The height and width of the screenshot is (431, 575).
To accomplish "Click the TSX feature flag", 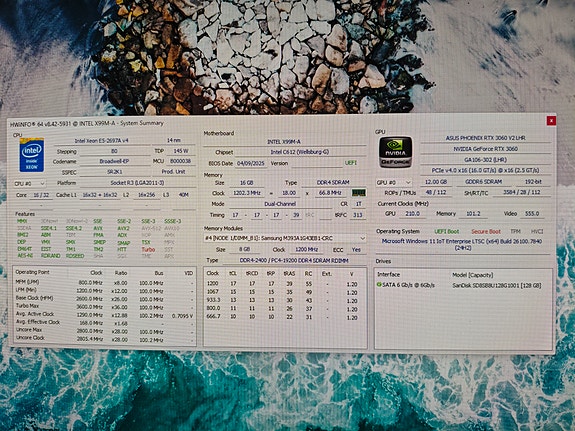I will (x=146, y=242).
